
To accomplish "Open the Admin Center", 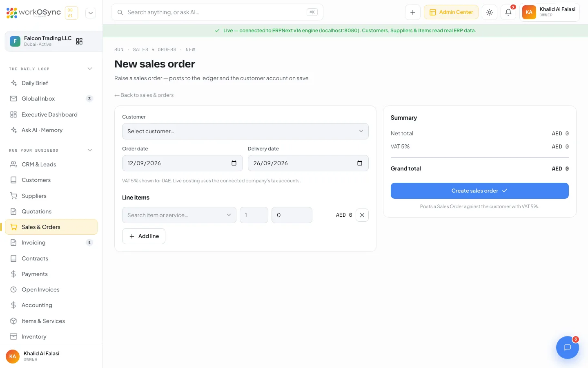I will [x=451, y=12].
